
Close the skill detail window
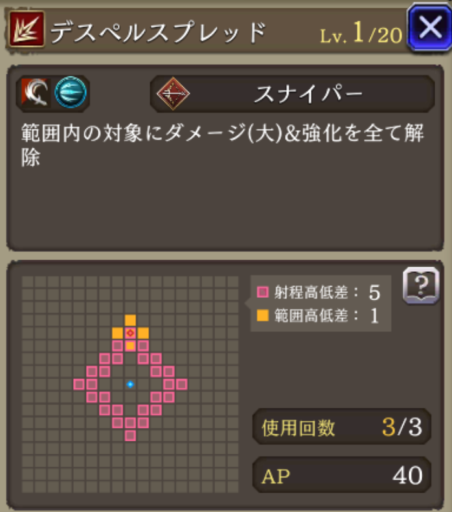(430, 27)
